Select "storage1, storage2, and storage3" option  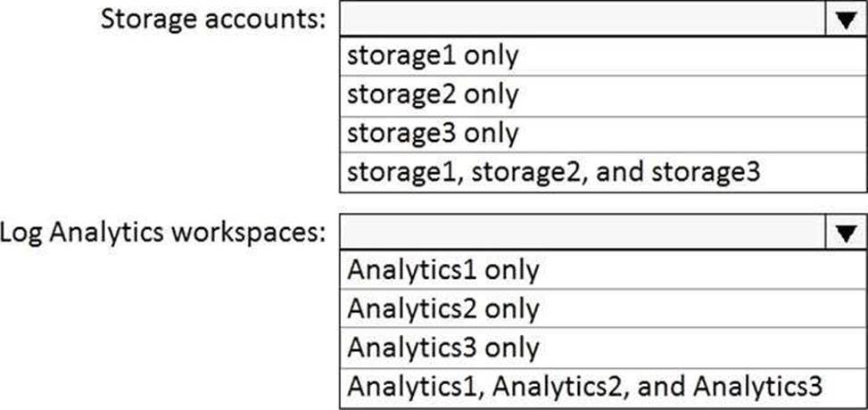pyautogui.click(x=553, y=170)
